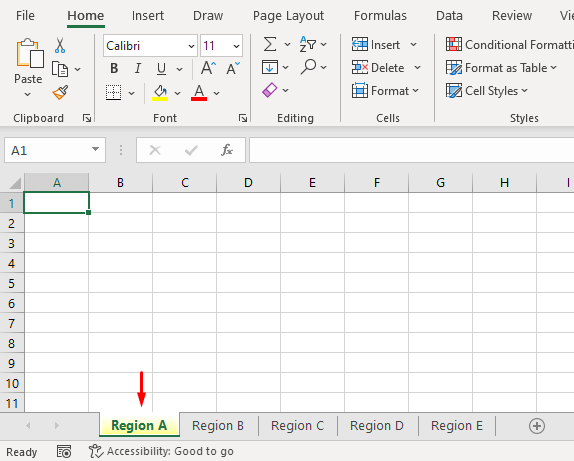Click the Fill down icon
This screenshot has width=574, height=461.
[270, 67]
